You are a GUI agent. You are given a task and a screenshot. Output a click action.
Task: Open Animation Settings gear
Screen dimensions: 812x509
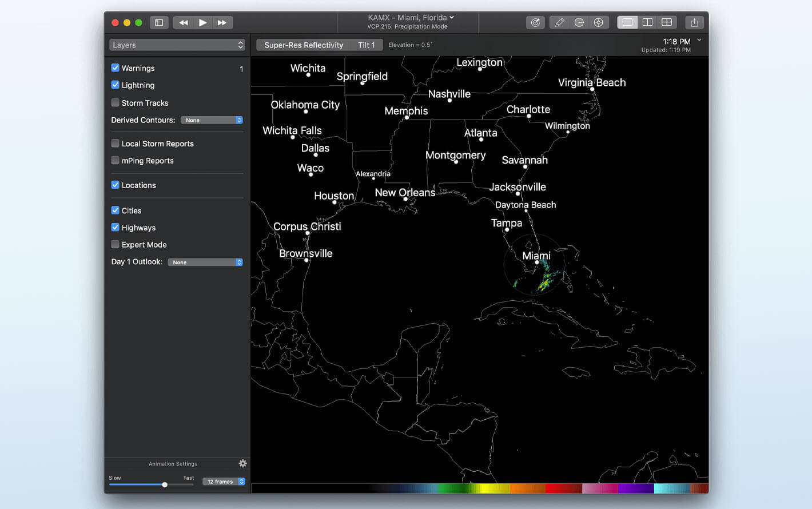(242, 463)
